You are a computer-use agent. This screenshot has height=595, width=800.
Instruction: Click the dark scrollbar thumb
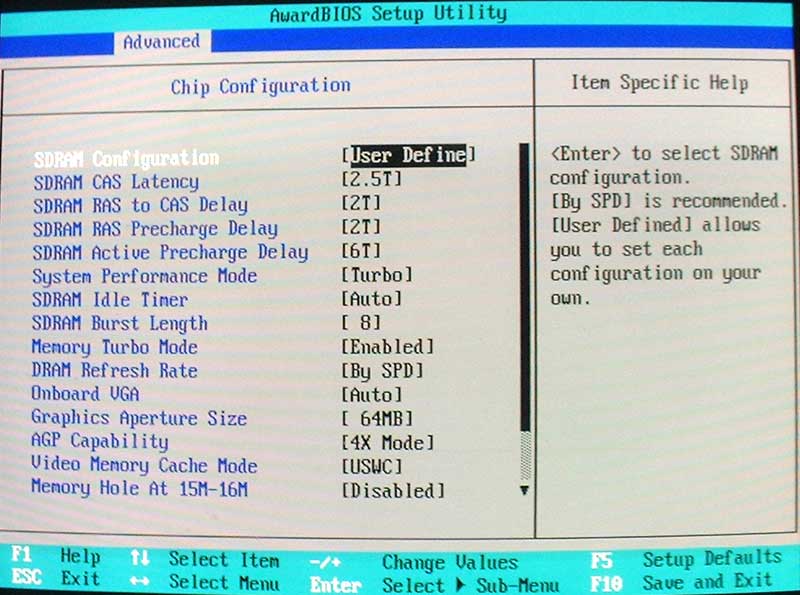pyautogui.click(x=524, y=287)
